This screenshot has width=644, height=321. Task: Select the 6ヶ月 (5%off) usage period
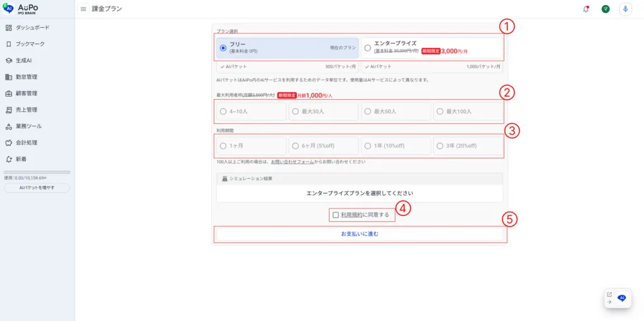click(x=323, y=146)
